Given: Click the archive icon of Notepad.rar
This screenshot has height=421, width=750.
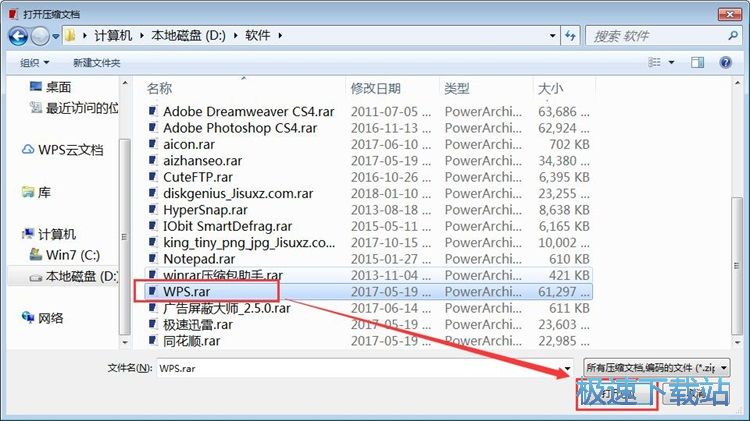Looking at the screenshot, I should pos(153,258).
